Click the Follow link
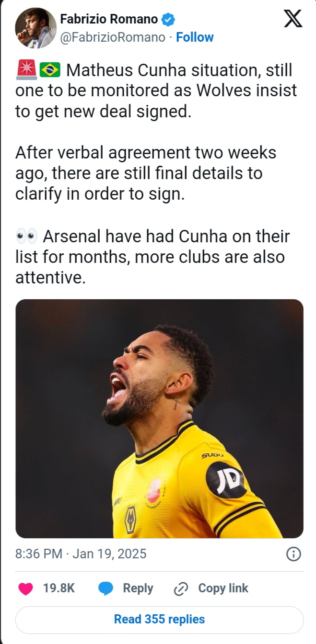The height and width of the screenshot is (644, 316). (195, 37)
